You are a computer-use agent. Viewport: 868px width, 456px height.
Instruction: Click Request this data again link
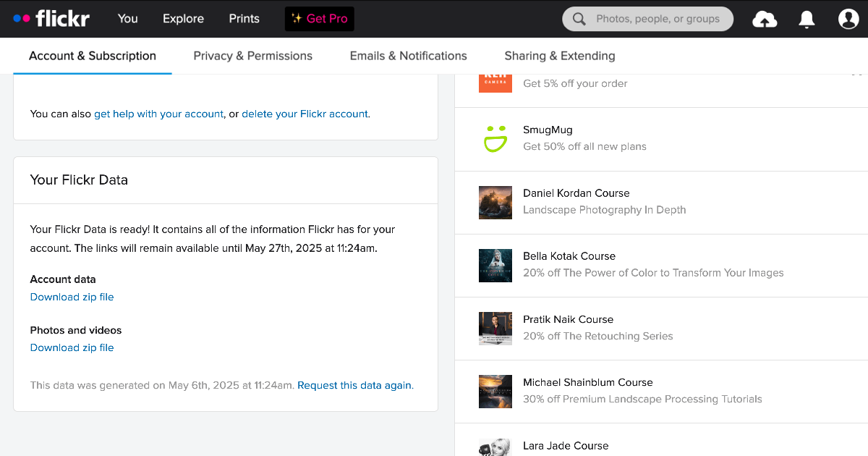[x=354, y=385]
